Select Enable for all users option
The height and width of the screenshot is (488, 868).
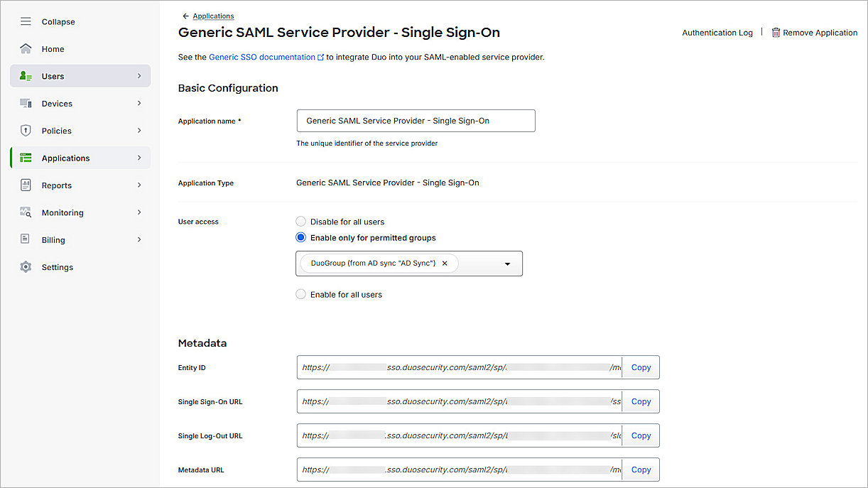coord(300,294)
